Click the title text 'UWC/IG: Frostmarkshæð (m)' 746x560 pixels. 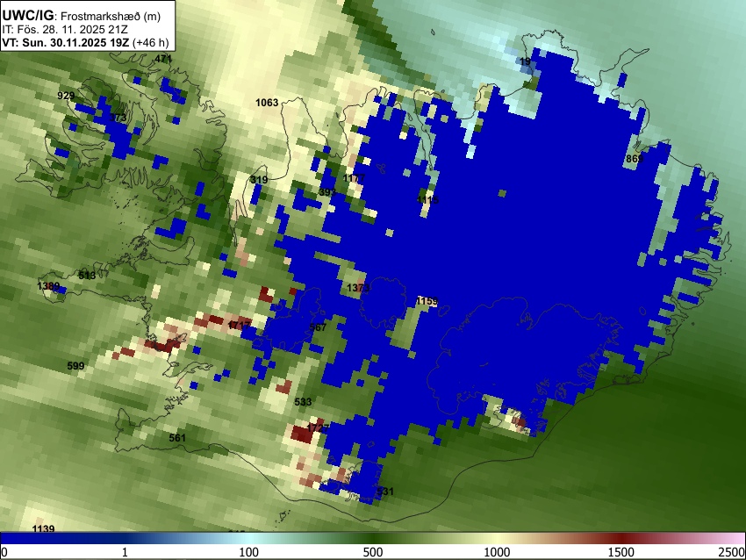[82, 16]
